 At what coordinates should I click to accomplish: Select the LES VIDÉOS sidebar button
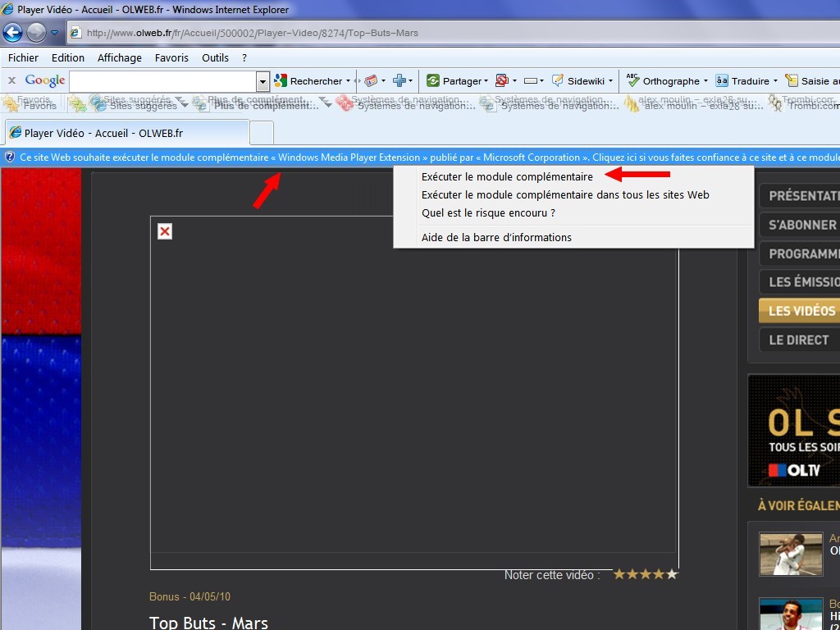799,311
